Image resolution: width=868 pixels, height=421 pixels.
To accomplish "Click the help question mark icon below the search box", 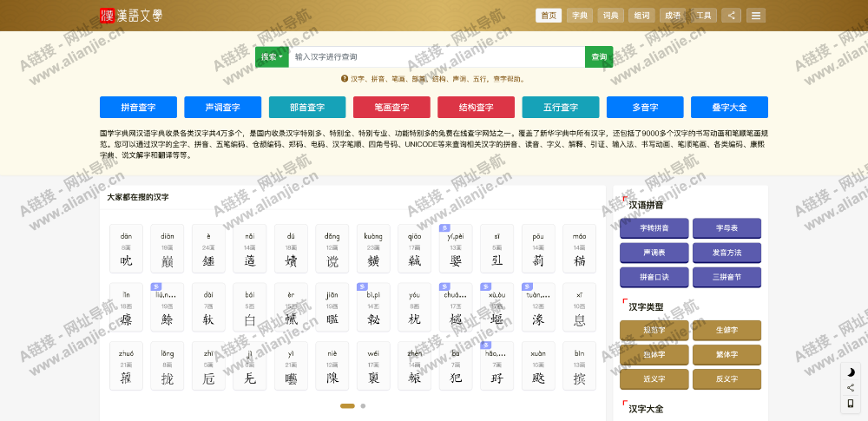I will point(345,79).
